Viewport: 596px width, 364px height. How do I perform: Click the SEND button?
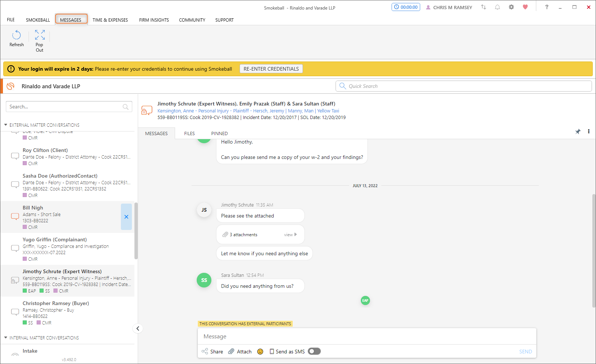click(x=525, y=352)
